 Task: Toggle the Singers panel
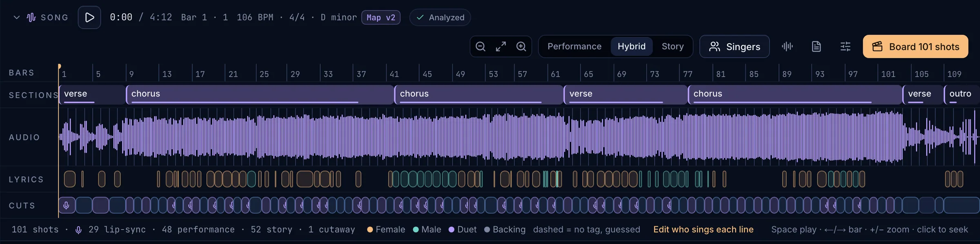tap(735, 47)
